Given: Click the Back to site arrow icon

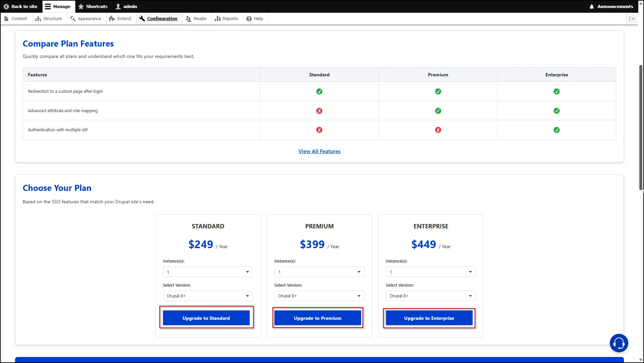Looking at the screenshot, I should coord(6,6).
